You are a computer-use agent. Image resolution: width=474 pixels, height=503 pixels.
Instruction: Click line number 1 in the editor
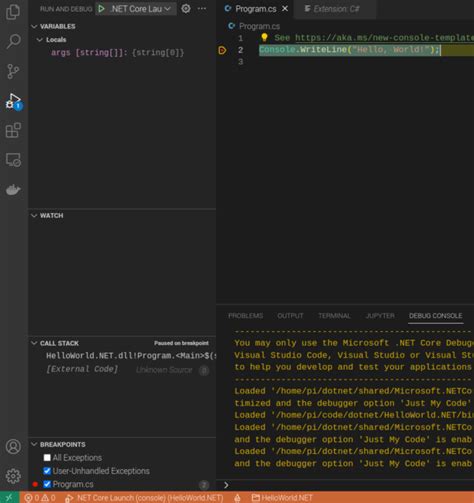tap(241, 38)
